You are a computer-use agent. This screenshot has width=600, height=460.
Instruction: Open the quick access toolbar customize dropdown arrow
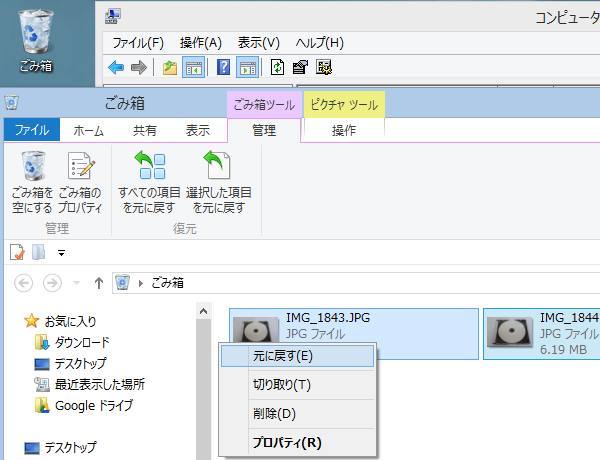point(61,253)
